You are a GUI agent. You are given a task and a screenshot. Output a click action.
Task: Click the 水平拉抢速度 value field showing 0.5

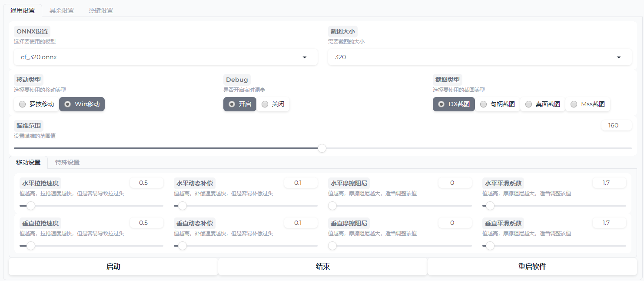[146, 182]
